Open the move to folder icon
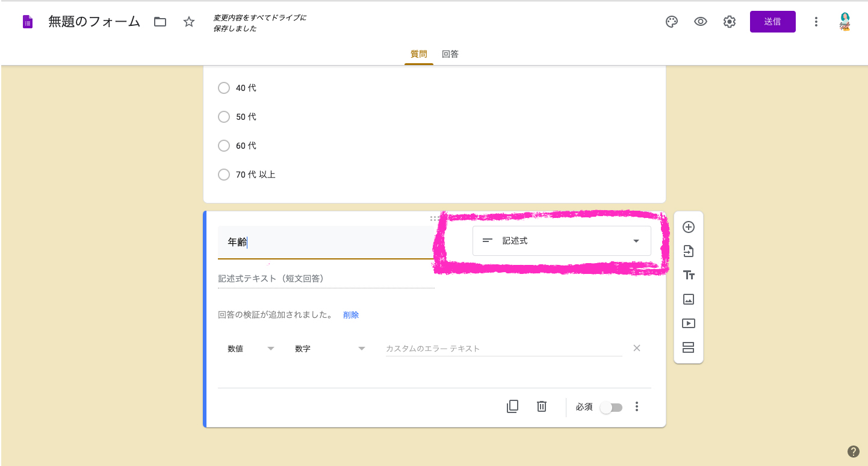 160,22
